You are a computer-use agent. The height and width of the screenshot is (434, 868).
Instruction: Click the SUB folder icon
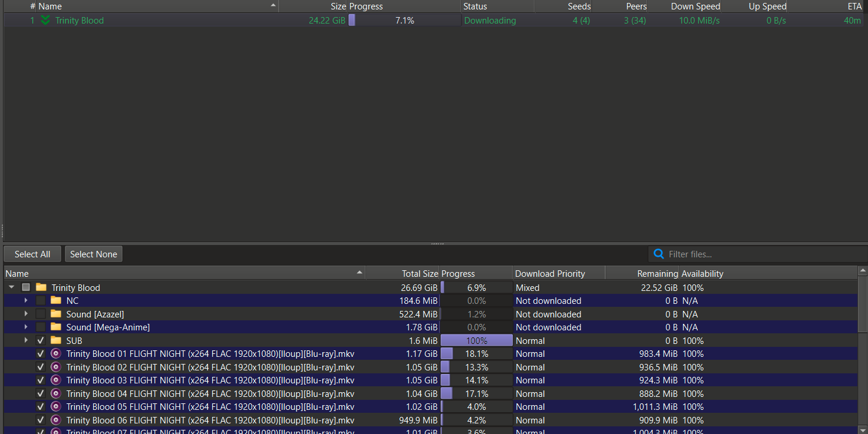coord(56,340)
